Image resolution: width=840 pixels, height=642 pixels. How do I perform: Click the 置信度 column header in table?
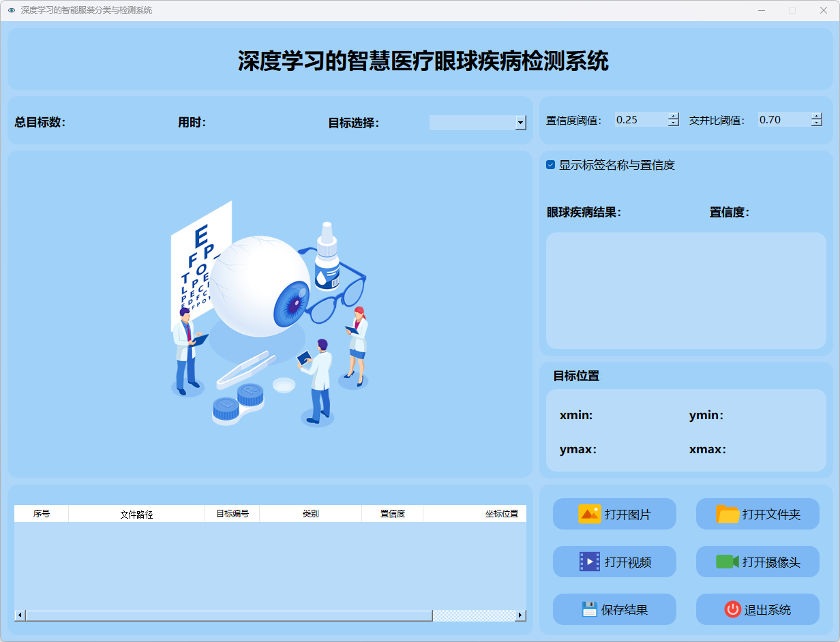coord(392,514)
